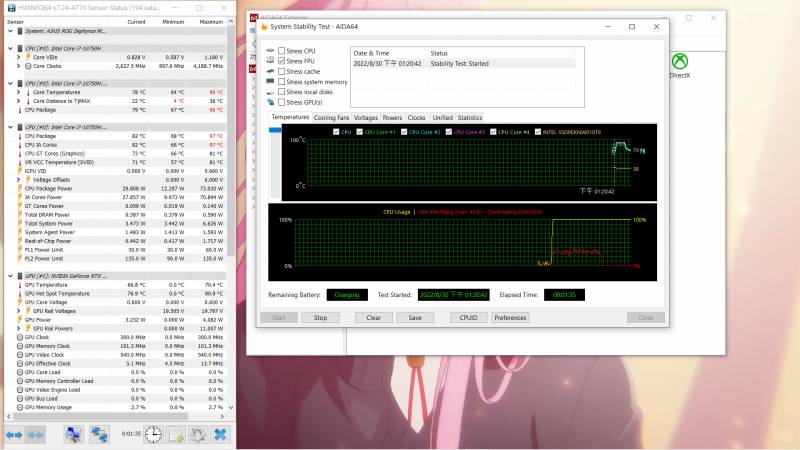Click HWiNFO logging start sheet icon
The height and width of the screenshot is (450, 800).
click(177, 435)
